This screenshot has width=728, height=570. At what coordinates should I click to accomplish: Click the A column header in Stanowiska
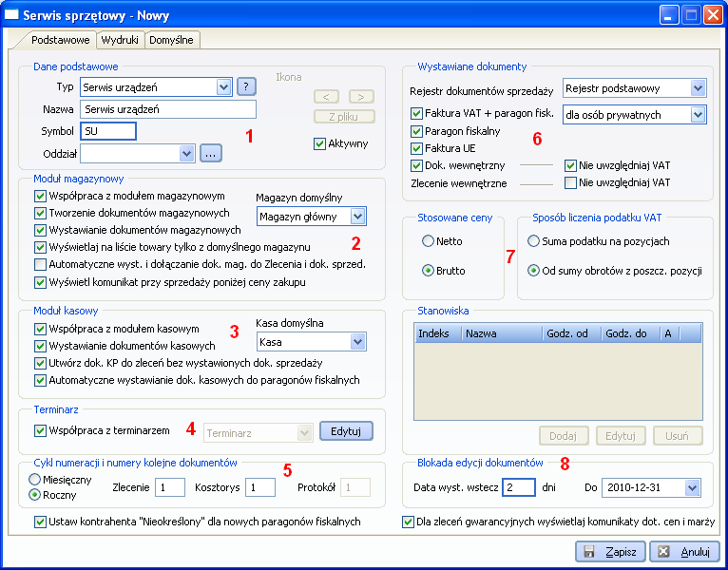tap(669, 333)
